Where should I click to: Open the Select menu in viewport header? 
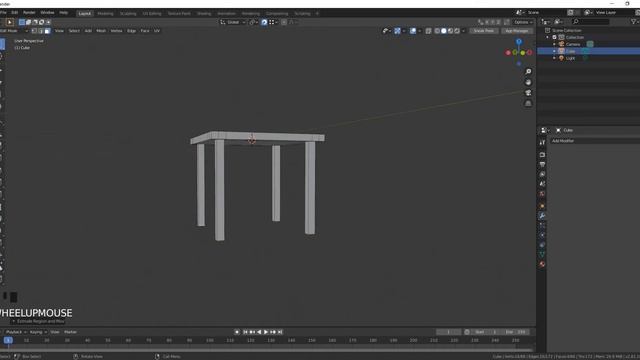pyautogui.click(x=74, y=31)
